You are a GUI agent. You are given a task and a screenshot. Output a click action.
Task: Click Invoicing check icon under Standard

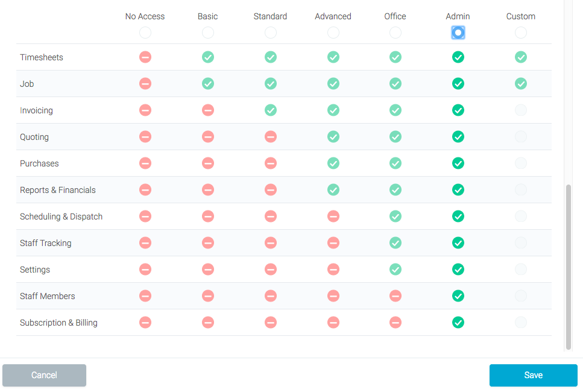(271, 110)
